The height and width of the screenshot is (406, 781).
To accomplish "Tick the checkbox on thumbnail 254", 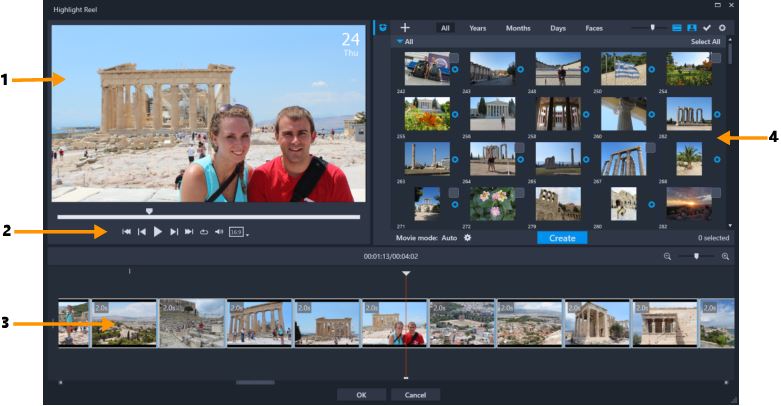I will (716, 58).
